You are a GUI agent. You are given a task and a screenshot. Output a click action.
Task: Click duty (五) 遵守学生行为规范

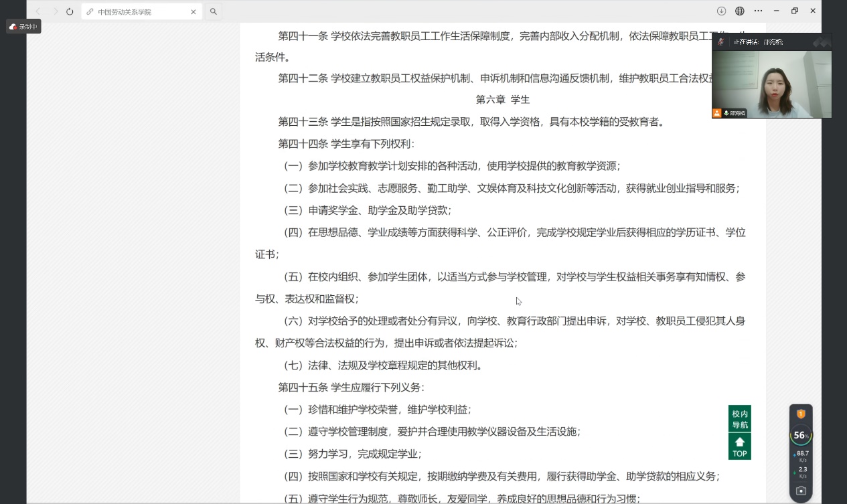tap(462, 499)
